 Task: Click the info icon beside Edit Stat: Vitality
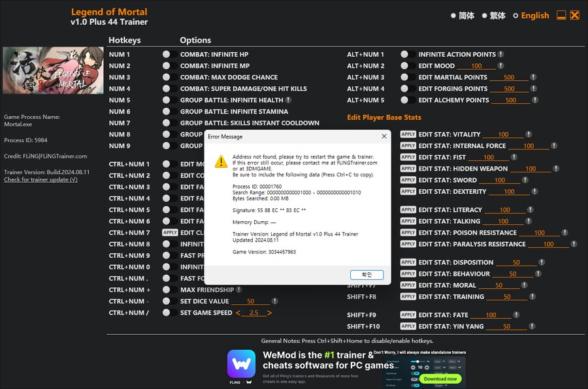click(529, 134)
